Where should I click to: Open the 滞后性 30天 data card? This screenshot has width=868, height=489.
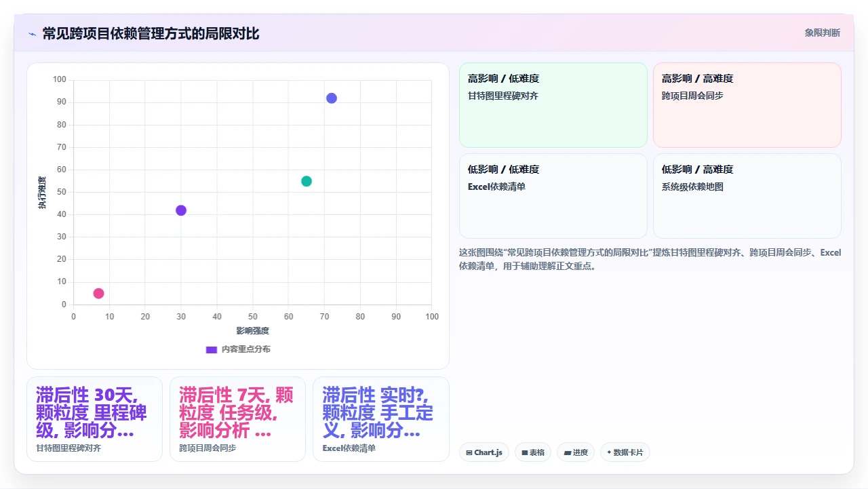[x=94, y=419]
